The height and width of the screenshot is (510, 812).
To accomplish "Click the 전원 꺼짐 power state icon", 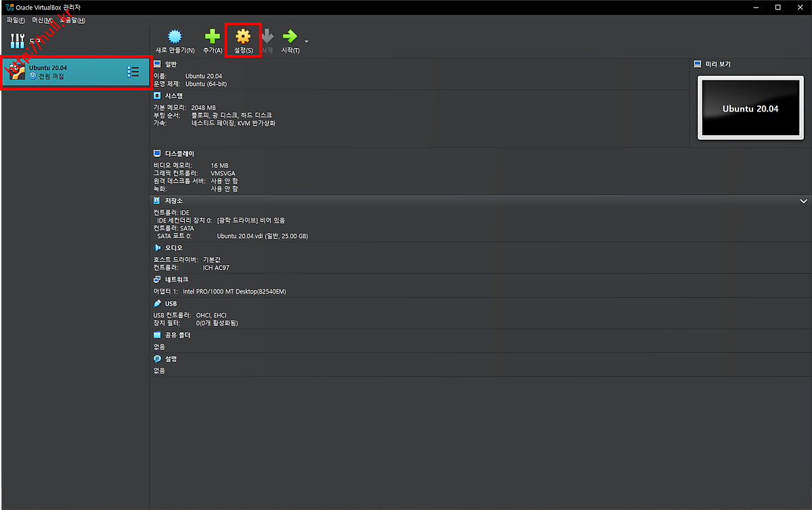I will click(32, 76).
